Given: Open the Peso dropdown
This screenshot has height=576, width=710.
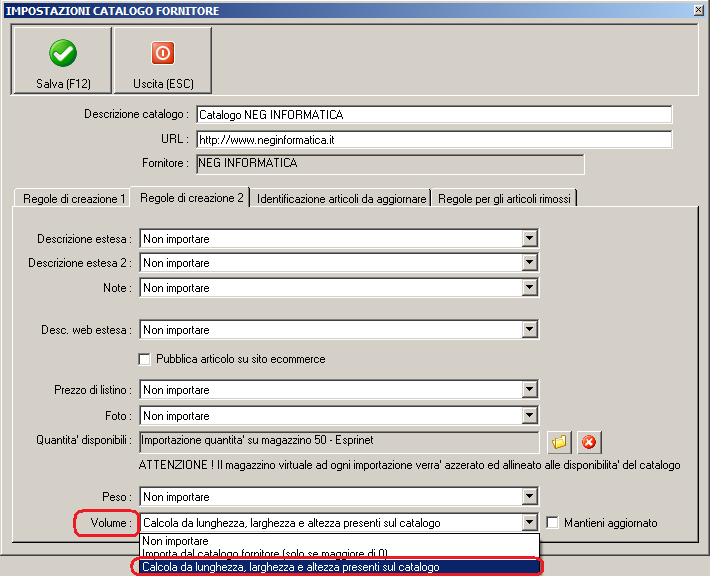Looking at the screenshot, I should 529,496.
